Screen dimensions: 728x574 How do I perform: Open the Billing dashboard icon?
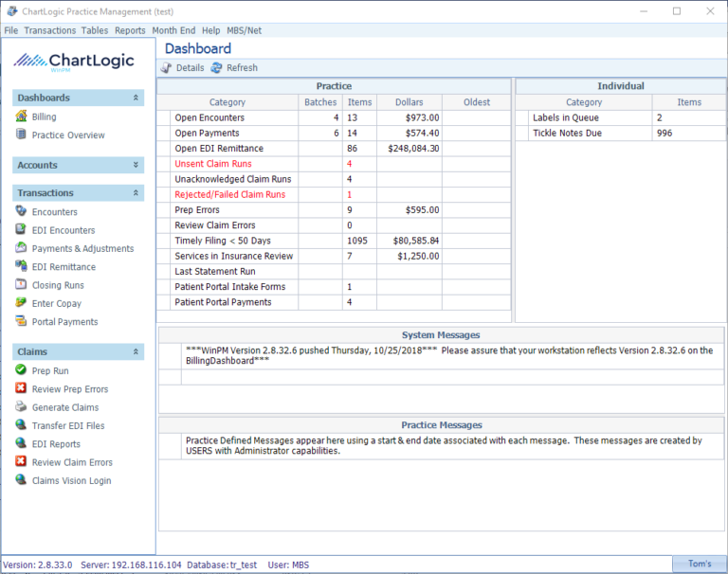tap(21, 116)
